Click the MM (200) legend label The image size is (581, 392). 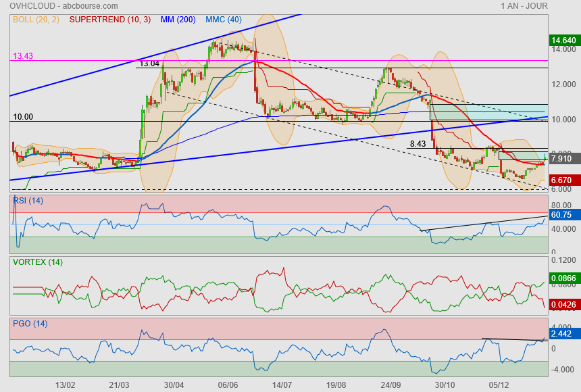coord(178,20)
